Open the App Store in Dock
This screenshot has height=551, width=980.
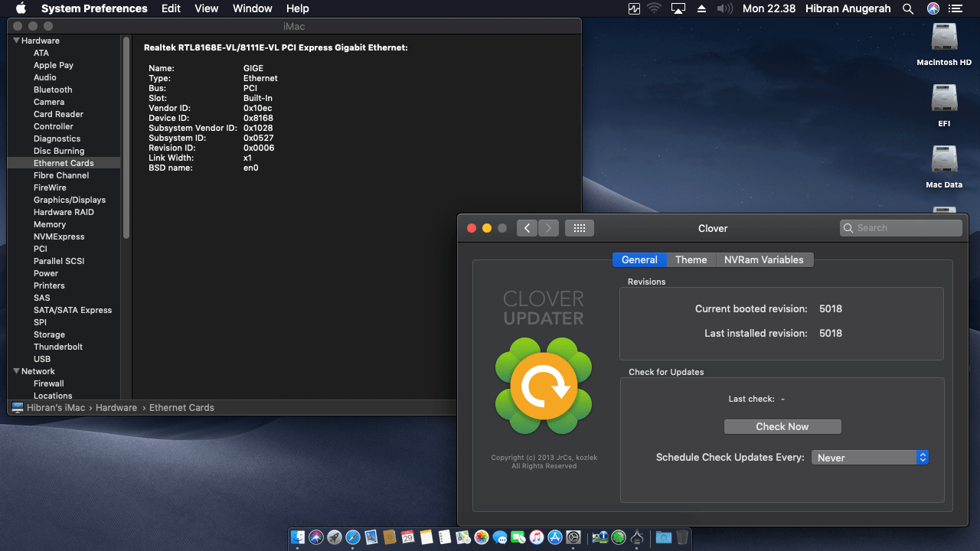pyautogui.click(x=555, y=538)
